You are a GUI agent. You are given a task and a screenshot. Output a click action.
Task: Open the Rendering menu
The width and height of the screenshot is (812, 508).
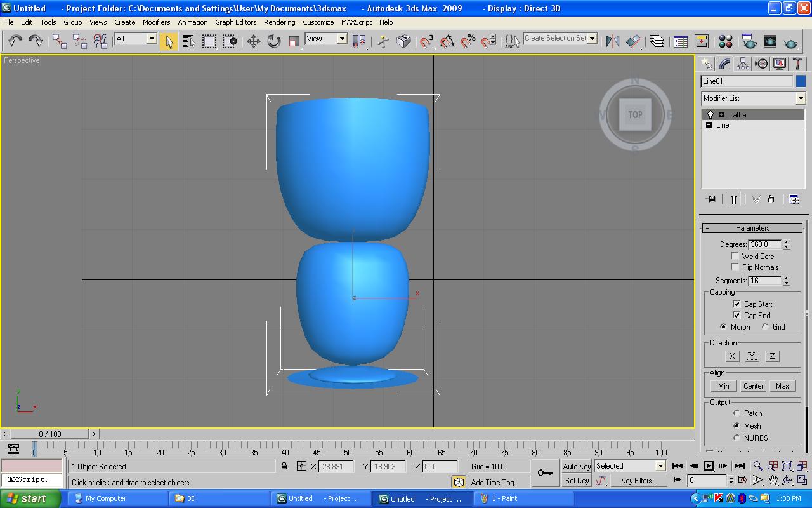279,22
